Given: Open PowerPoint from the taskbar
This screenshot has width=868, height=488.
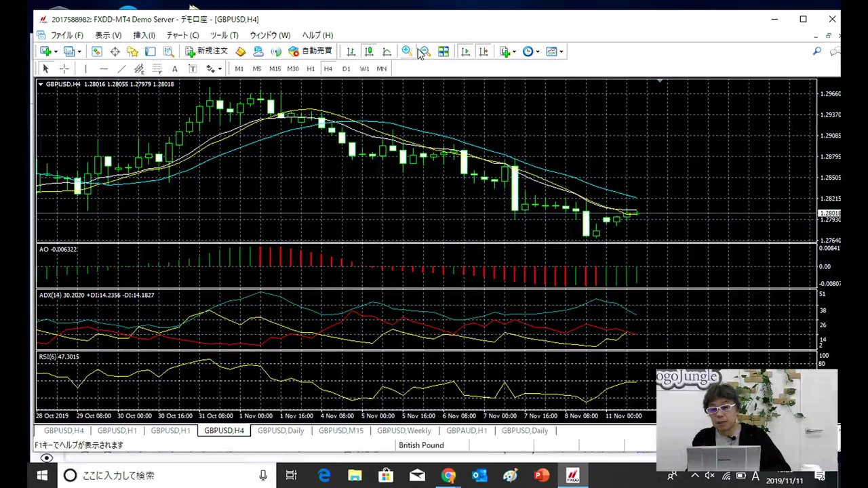Looking at the screenshot, I should (541, 475).
